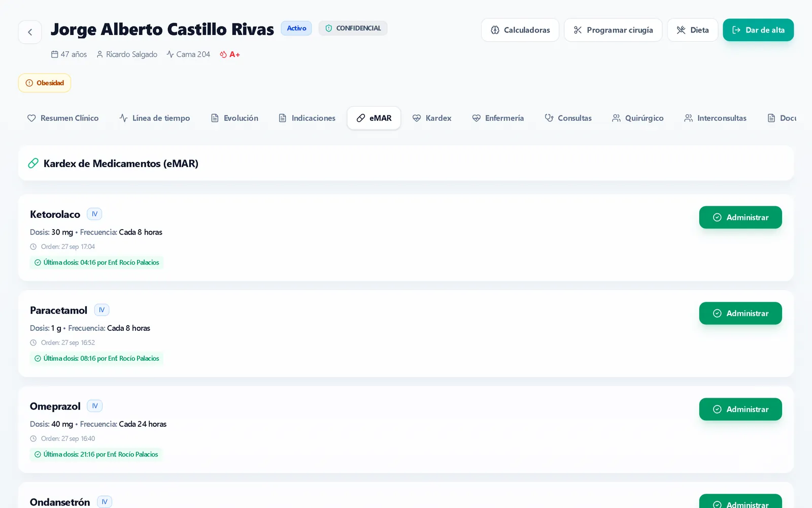Open the Indicaciones tab

[x=307, y=118]
